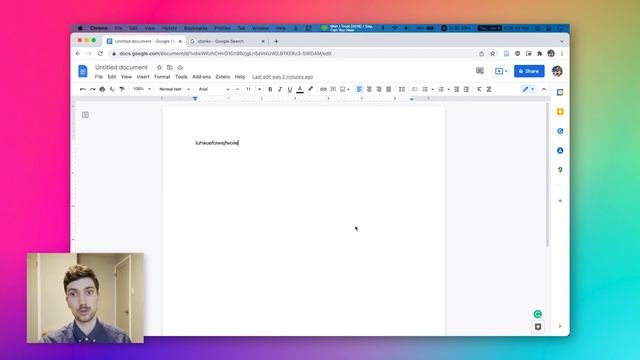
Task: Open Google Maps side panel
Action: (x=560, y=170)
